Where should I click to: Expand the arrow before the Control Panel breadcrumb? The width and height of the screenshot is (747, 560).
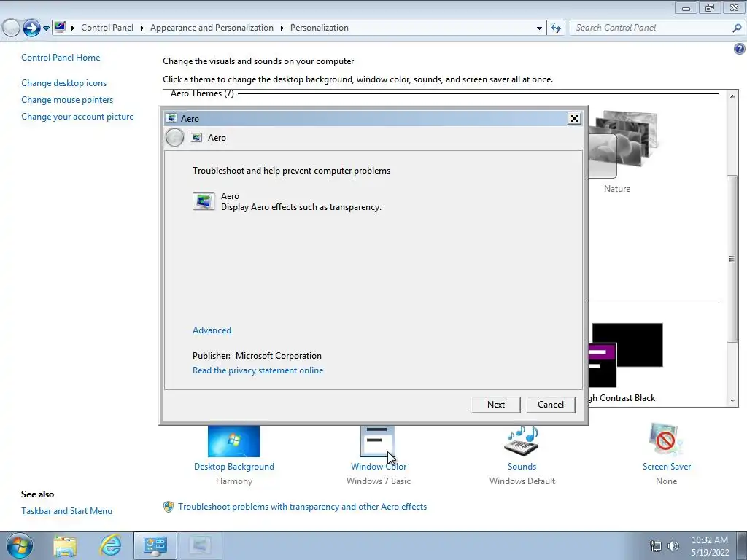point(73,28)
